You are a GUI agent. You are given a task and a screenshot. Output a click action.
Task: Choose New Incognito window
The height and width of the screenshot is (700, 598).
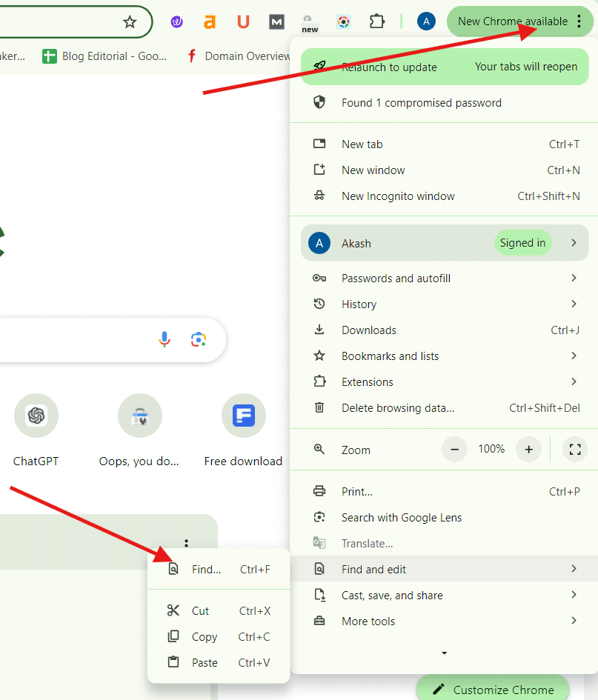pyautogui.click(x=398, y=196)
